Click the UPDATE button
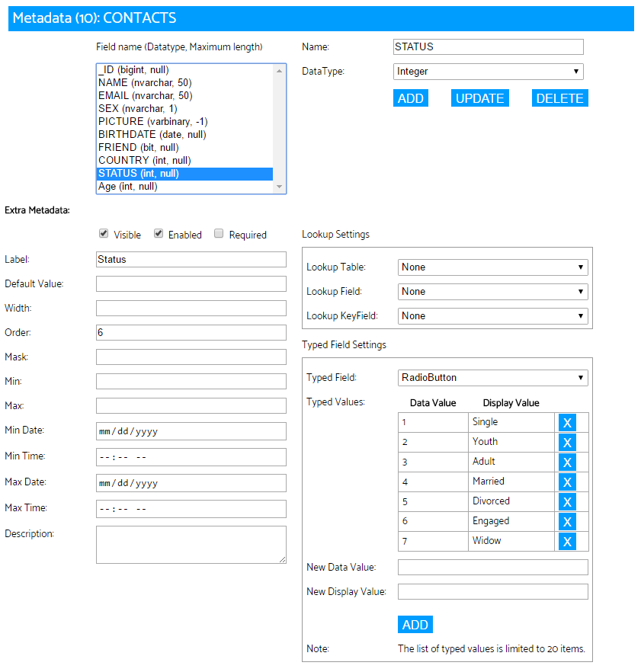Image resolution: width=641 pixels, height=672 pixels. pos(479,98)
